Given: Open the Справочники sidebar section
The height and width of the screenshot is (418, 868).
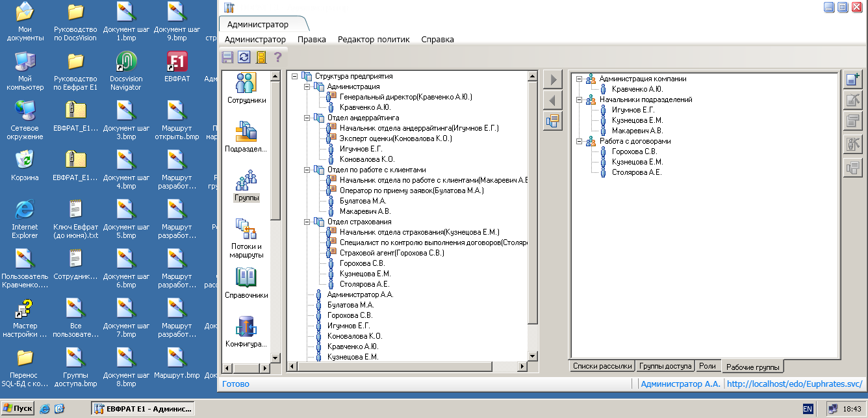Looking at the screenshot, I should click(246, 283).
